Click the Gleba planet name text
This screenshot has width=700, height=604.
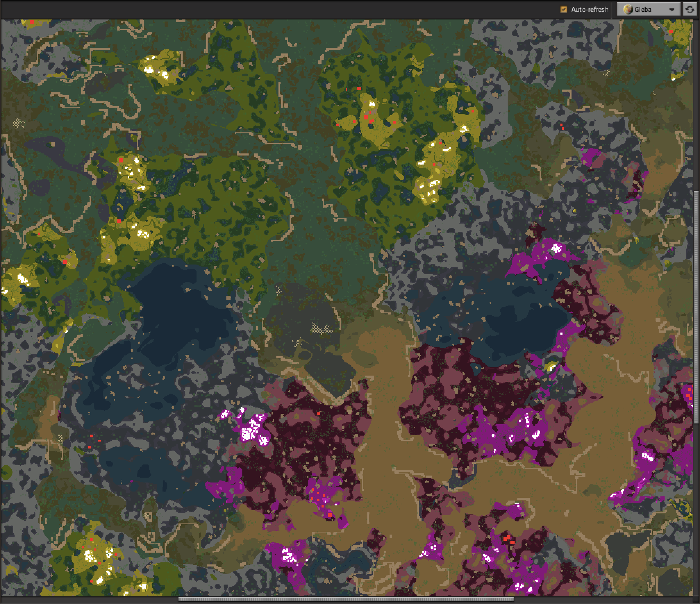[x=643, y=9]
